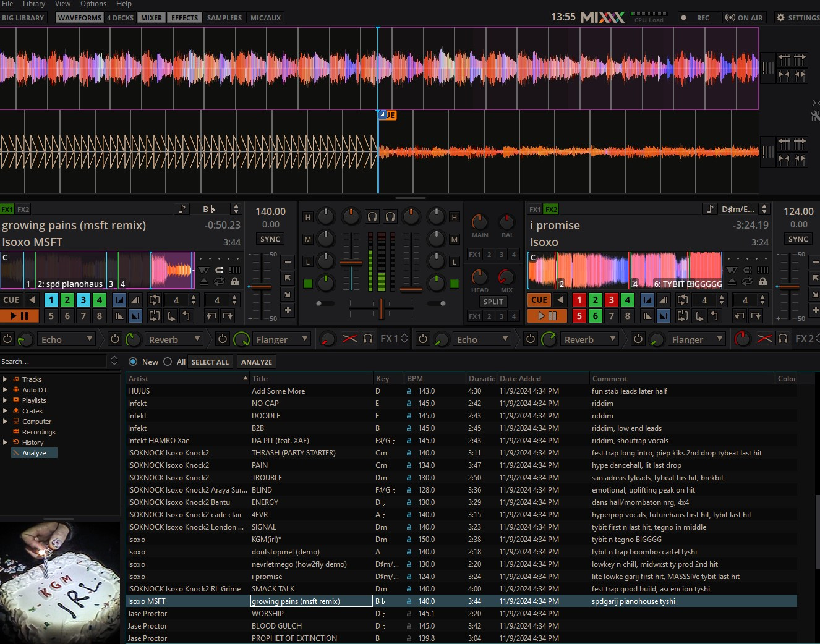
Task: Click outro end marker button on deck 2
Action: [663, 316]
